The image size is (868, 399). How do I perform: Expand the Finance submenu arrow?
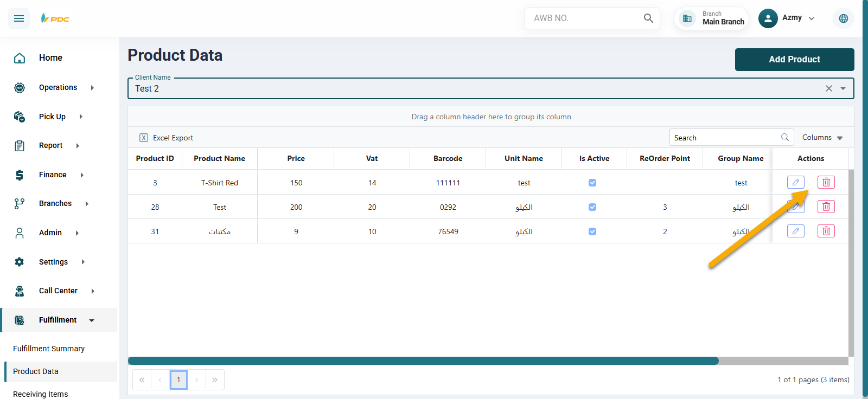click(x=82, y=175)
